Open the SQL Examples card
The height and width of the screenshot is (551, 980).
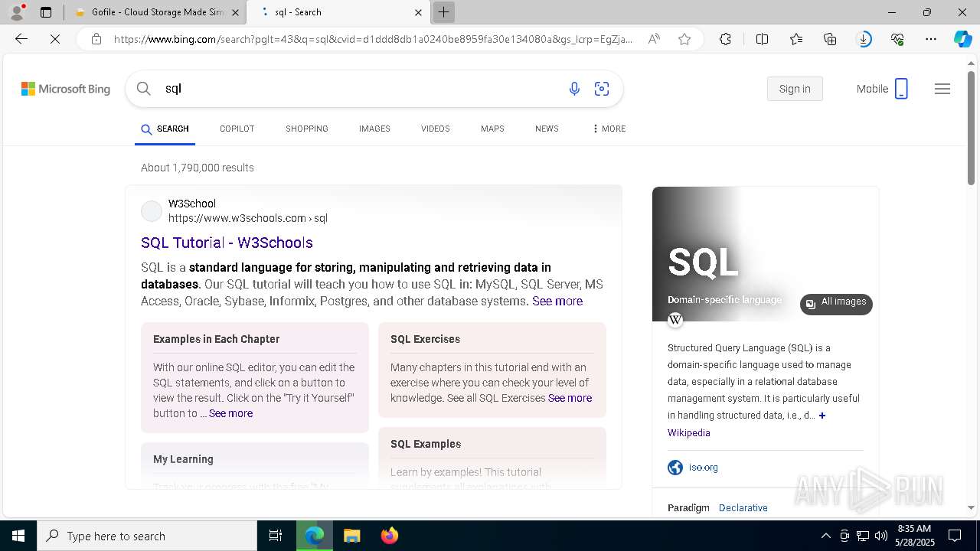(x=492, y=458)
